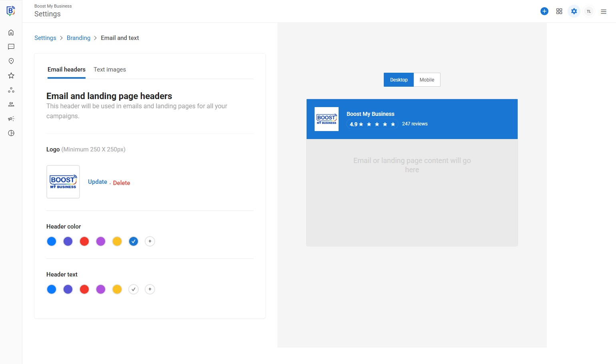Click the location pin sidebar icon
Screen dimensions: 616x364
(11, 61)
